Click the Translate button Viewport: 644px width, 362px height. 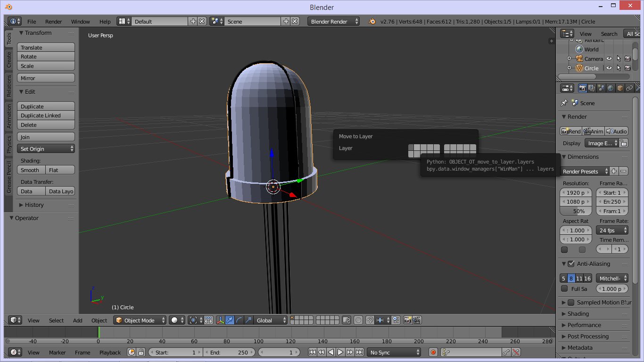click(46, 48)
